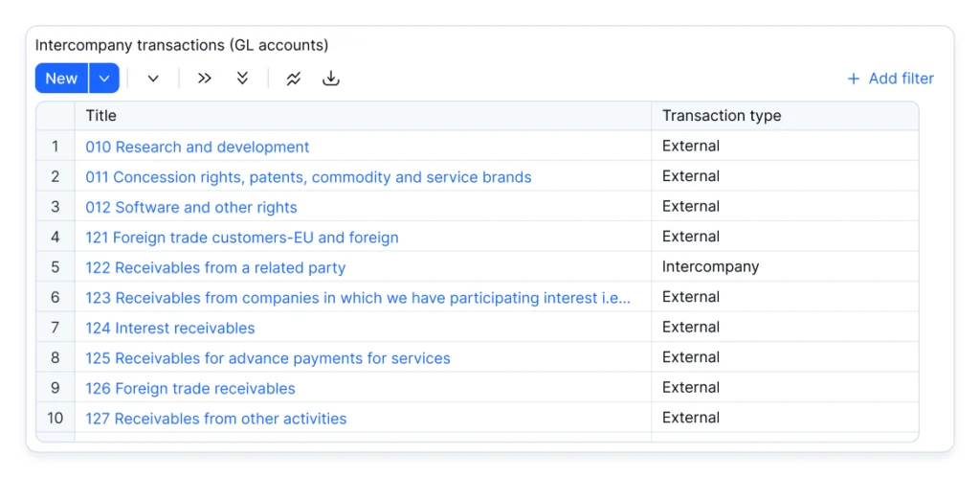Open 127 Receivables from other activities

pos(216,418)
